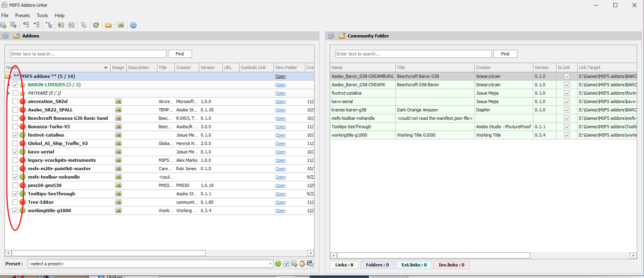This screenshot has height=278, width=644.
Task: Click the Links : 8 status indicator
Action: tap(345, 265)
